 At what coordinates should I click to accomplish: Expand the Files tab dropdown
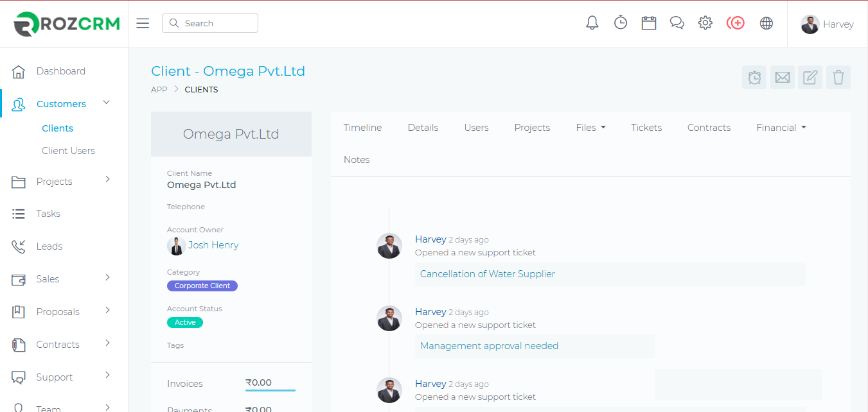point(590,128)
